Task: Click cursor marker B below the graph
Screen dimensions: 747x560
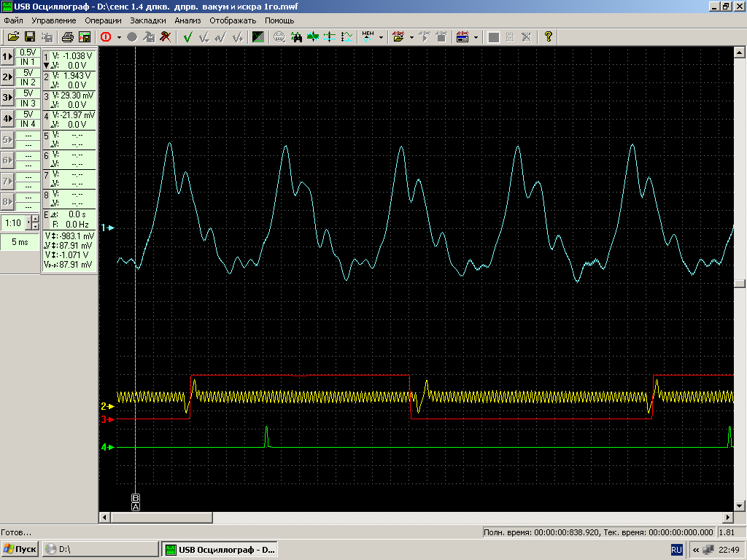Action: pyautogui.click(x=135, y=498)
